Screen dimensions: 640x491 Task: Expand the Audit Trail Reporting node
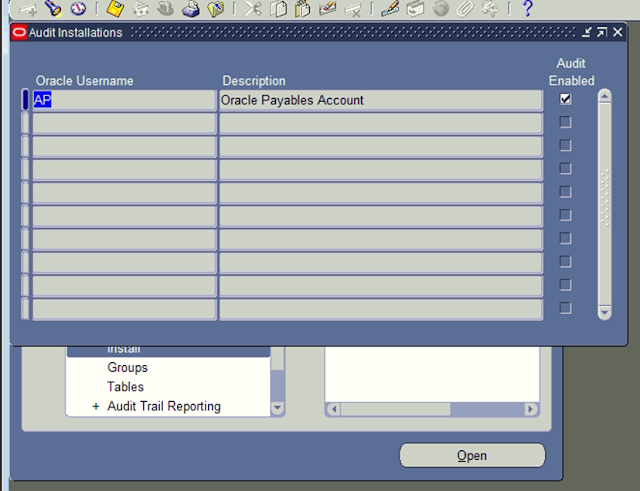[x=96, y=407]
